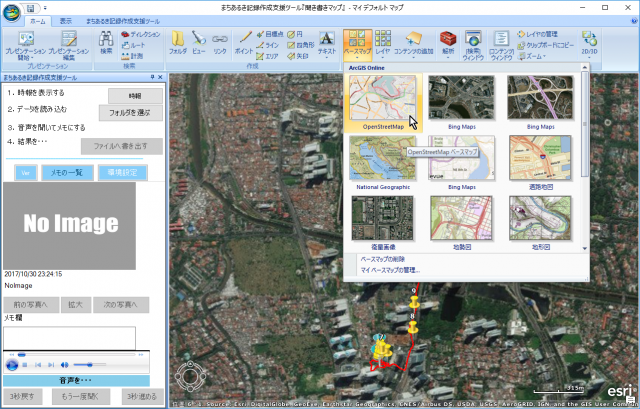Select the 地形図 basemap thumbnail

coord(540,218)
